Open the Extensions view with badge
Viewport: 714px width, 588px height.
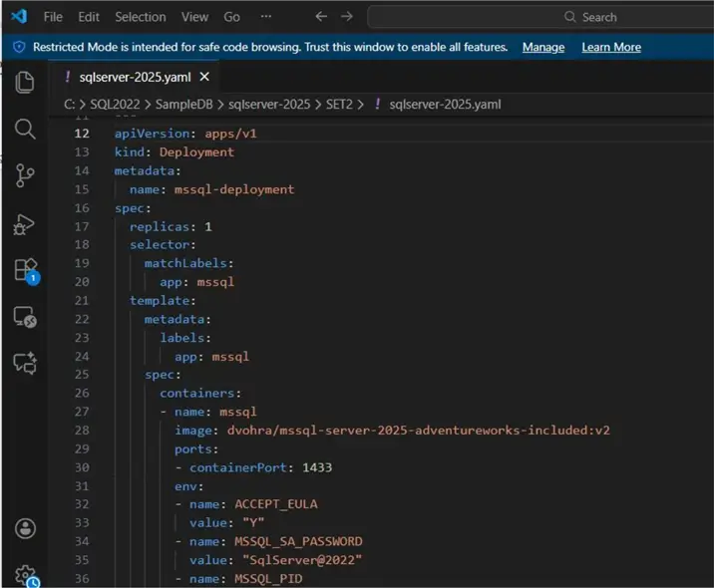[26, 270]
